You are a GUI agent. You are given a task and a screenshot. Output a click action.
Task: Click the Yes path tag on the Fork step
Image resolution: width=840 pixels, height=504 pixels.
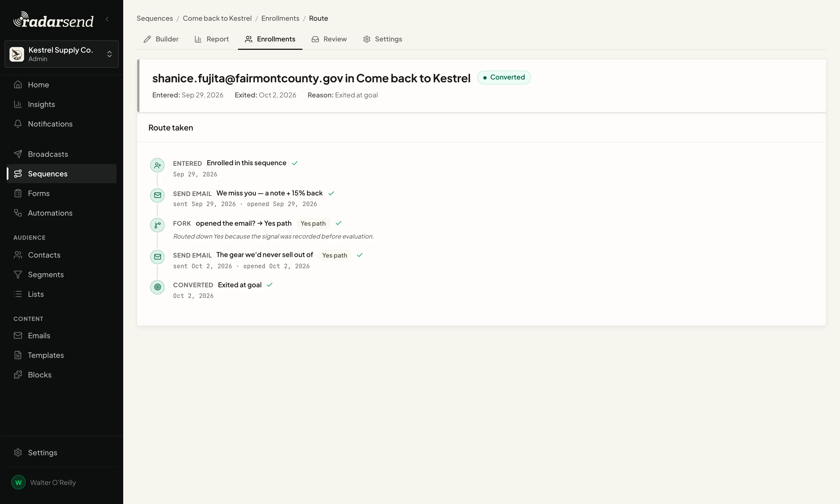click(313, 223)
